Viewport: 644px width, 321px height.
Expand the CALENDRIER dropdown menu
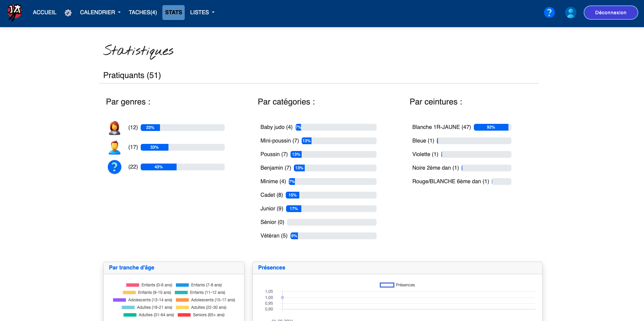[x=100, y=12]
